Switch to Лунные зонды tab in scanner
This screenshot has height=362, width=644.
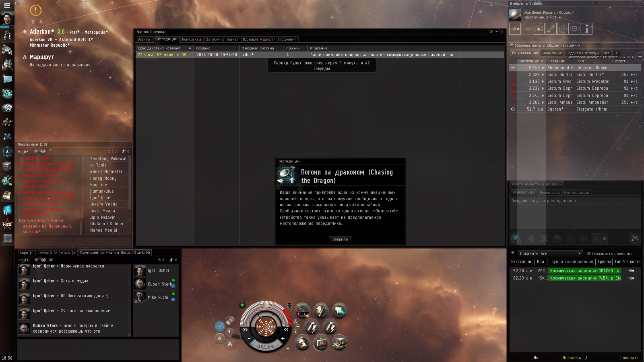pos(576,193)
